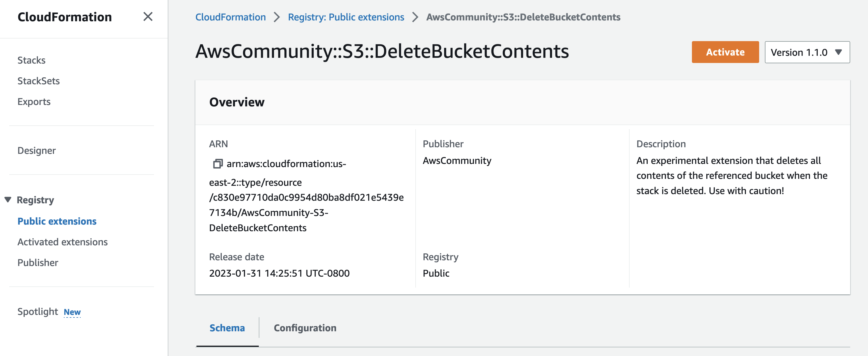Click Registry: Public extensions breadcrumb
The height and width of the screenshot is (356, 868).
[346, 17]
